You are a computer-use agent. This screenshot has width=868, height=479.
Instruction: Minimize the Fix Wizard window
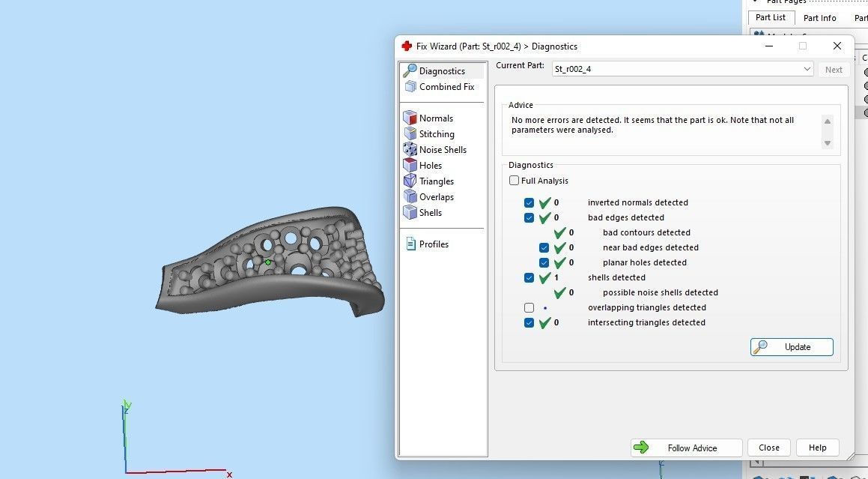[769, 46]
